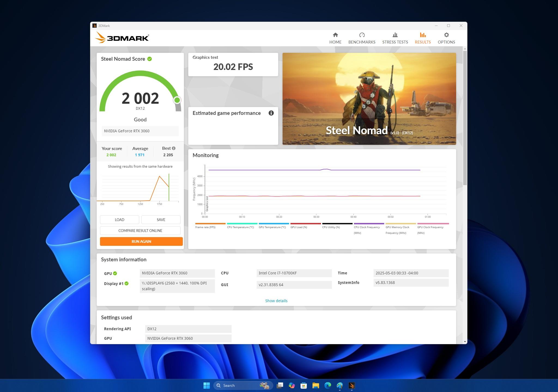The image size is (558, 392).
Task: Maximize the 3DMark window
Action: [x=448, y=26]
